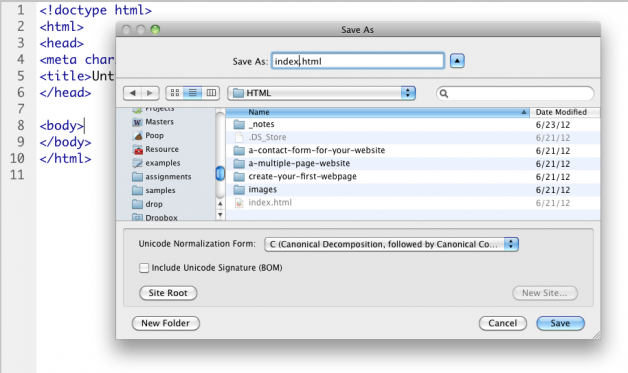This screenshot has width=628, height=373.
Task: Click the sidebar scroll up arrow
Action: click(220, 204)
